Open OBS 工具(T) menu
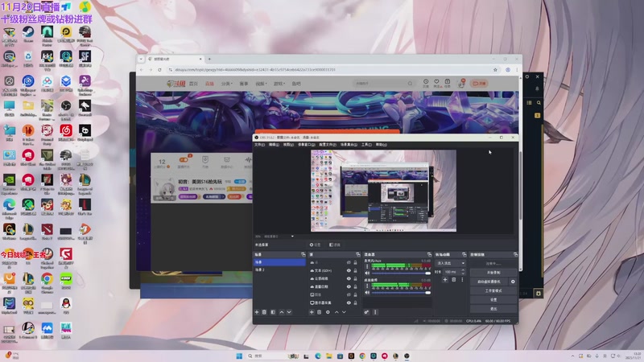 point(366,145)
